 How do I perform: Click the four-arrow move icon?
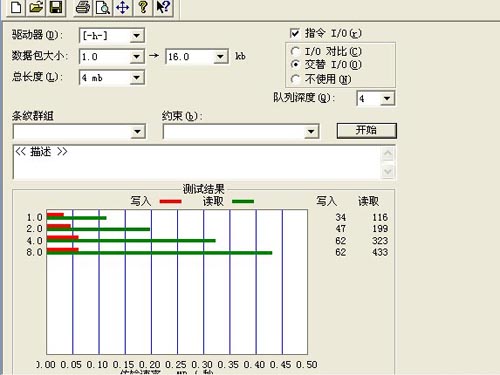(123, 7)
